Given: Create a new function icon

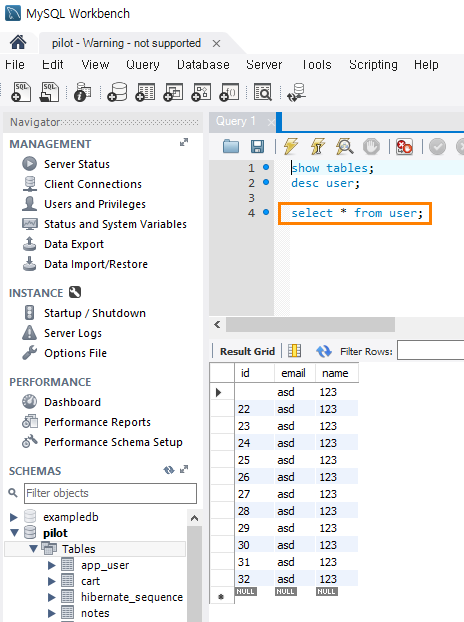Looking at the screenshot, I should pyautogui.click(x=229, y=92).
